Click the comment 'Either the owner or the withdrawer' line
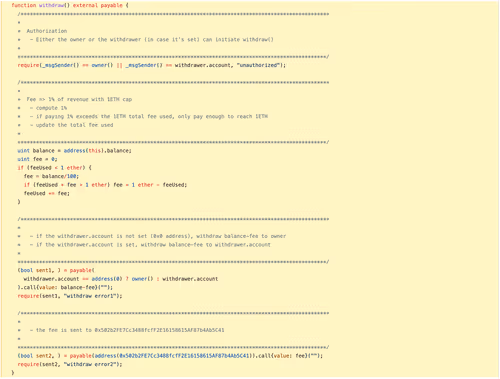The height and width of the screenshot is (379, 500). click(152, 39)
